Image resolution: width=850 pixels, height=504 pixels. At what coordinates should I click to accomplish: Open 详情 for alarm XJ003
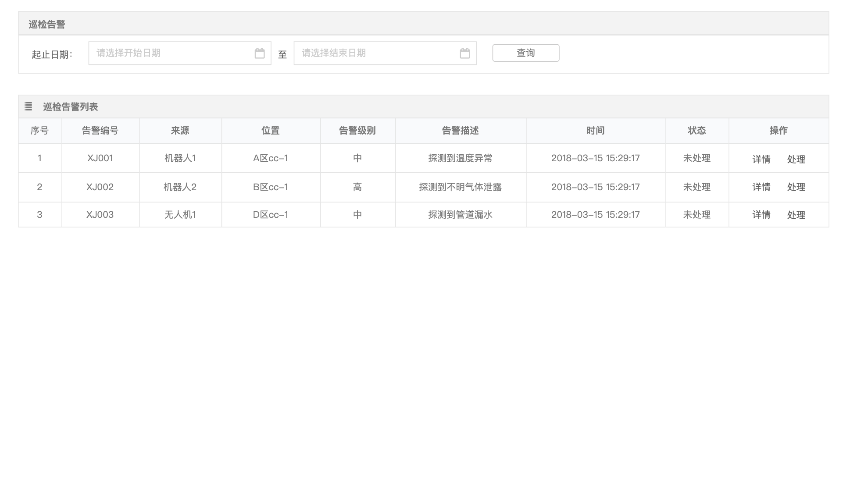click(x=761, y=215)
